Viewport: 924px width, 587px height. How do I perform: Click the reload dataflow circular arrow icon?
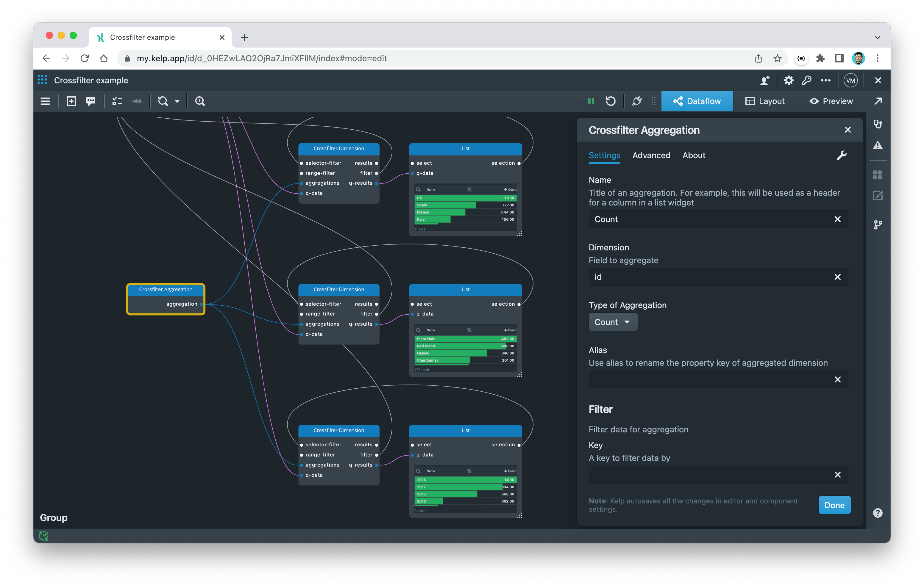click(611, 101)
